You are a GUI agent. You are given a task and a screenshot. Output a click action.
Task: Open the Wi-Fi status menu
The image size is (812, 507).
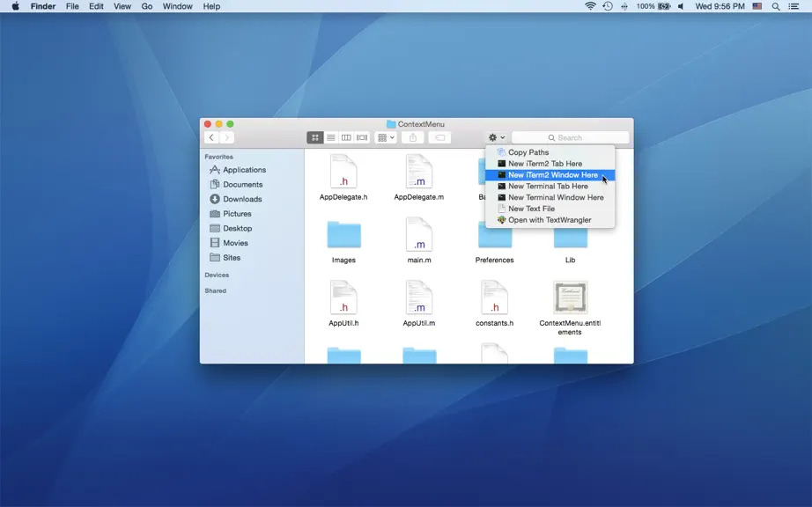point(590,6)
